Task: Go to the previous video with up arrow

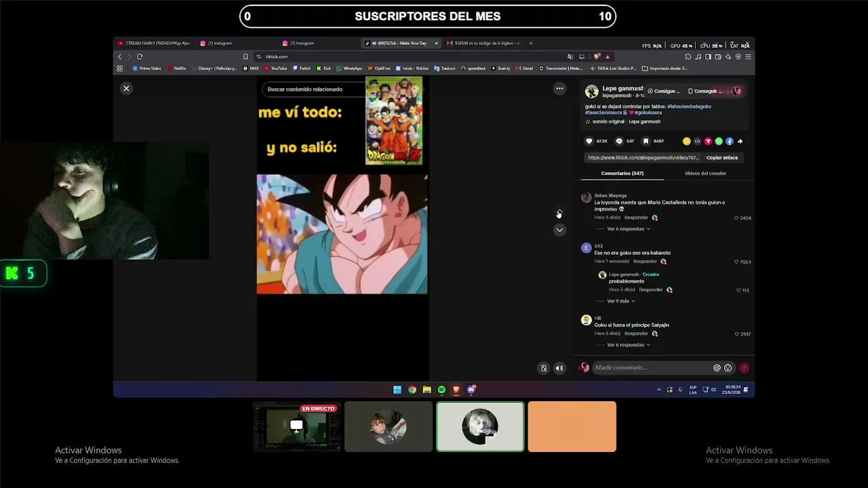Action: point(559,213)
